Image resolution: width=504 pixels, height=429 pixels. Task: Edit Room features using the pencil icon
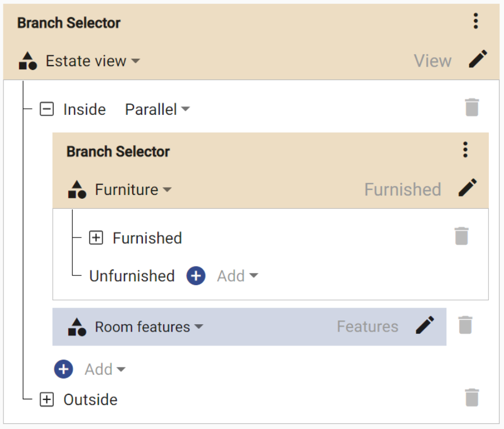click(x=424, y=325)
